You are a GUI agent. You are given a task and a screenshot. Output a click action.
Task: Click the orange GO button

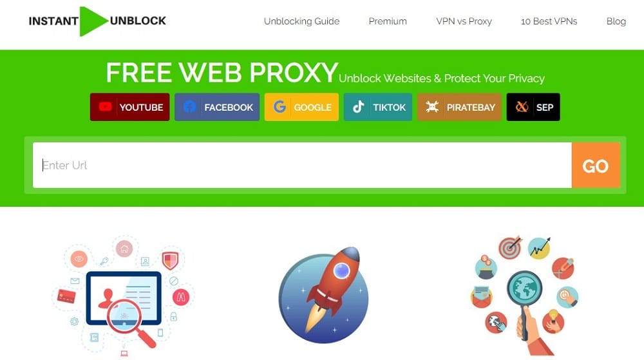[596, 166]
